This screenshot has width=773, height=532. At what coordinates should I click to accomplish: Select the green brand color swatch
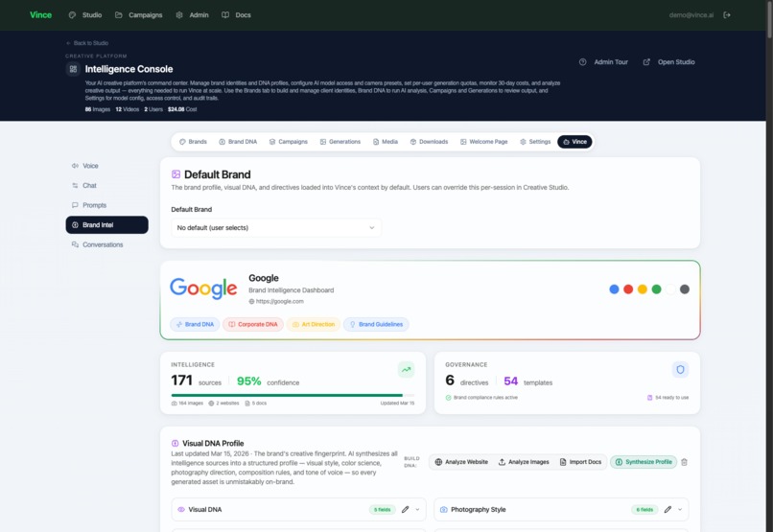[656, 289]
